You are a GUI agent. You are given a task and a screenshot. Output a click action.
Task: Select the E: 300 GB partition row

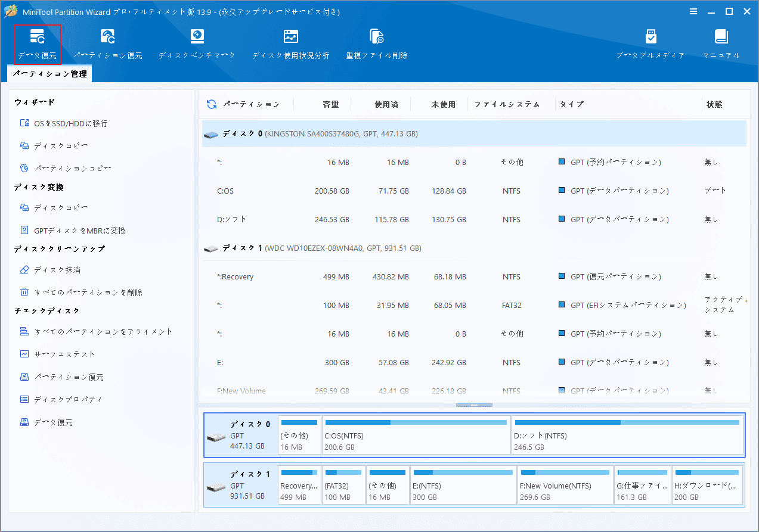point(474,363)
